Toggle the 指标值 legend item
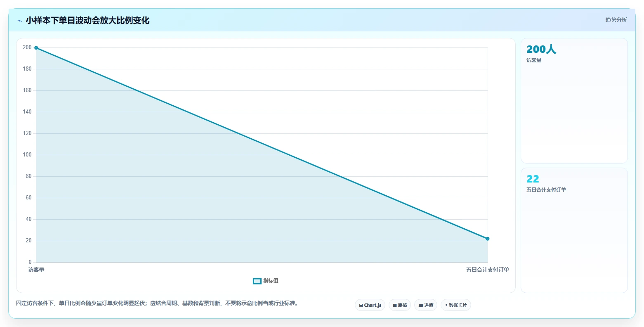Screen dimensions: 644x327 pyautogui.click(x=266, y=281)
